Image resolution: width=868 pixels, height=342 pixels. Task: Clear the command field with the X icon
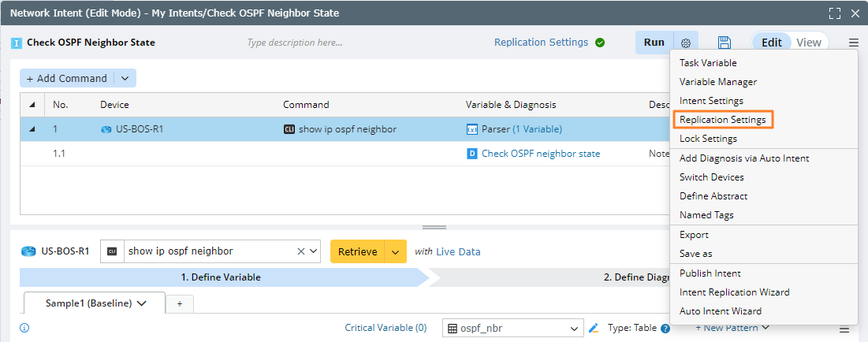[301, 251]
